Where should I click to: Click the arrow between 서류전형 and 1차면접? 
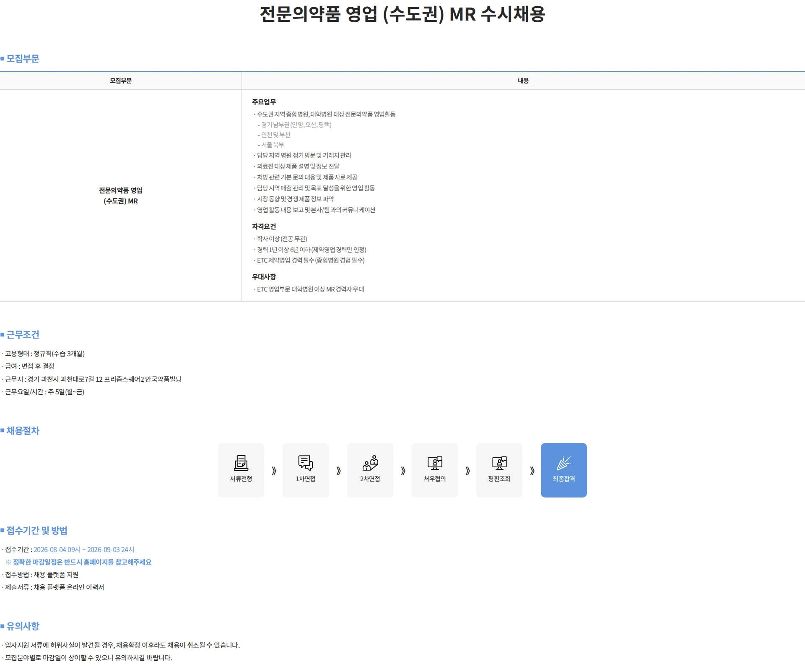274,471
